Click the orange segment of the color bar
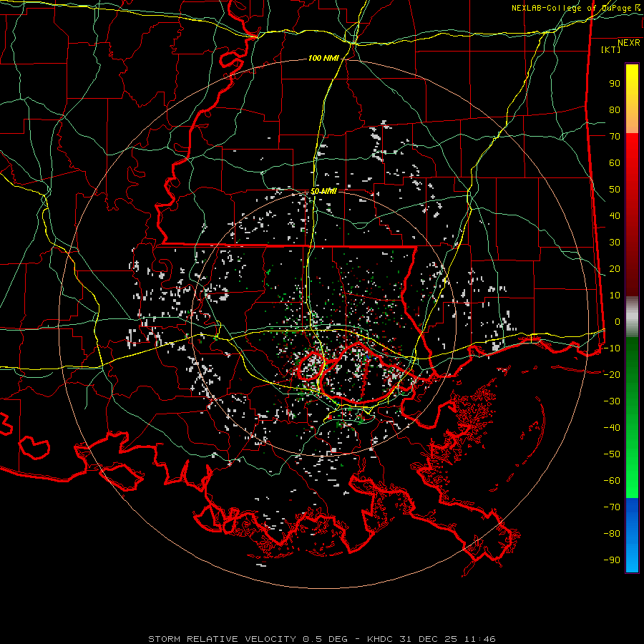This screenshot has width=644, height=644. click(x=632, y=122)
